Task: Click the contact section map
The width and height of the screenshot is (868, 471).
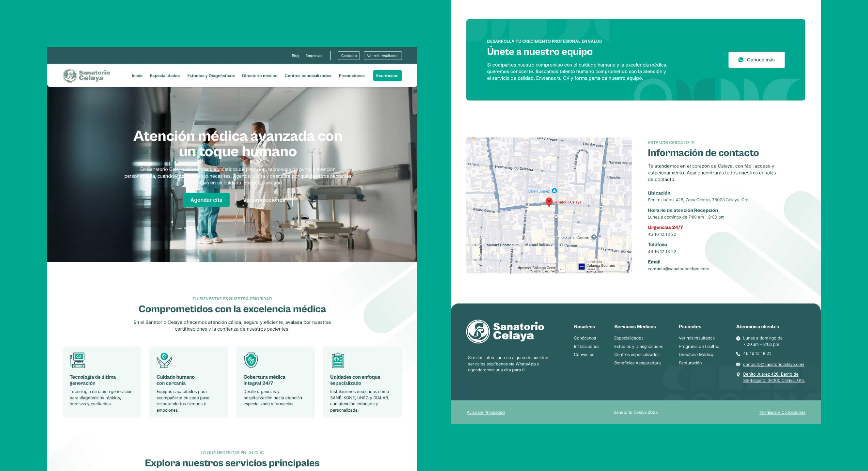Action: coord(549,205)
